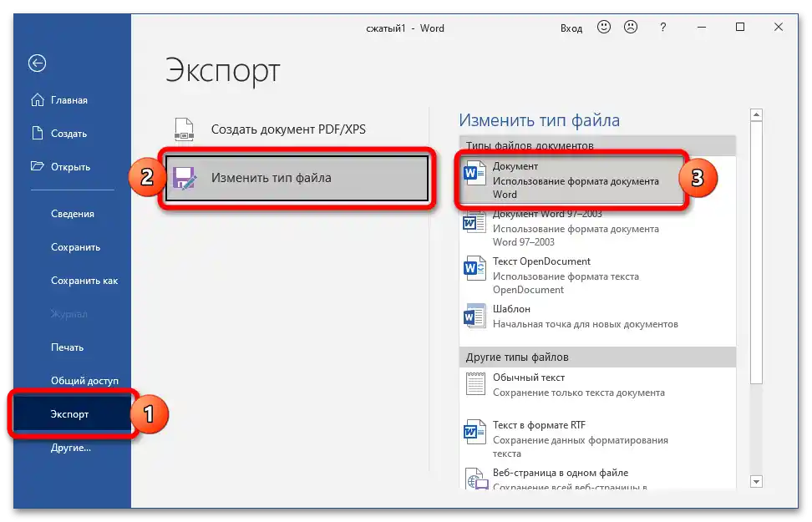Image resolution: width=812 pixels, height=522 pixels.
Task: Select Сохранить как in the sidebar
Action: tap(72, 280)
